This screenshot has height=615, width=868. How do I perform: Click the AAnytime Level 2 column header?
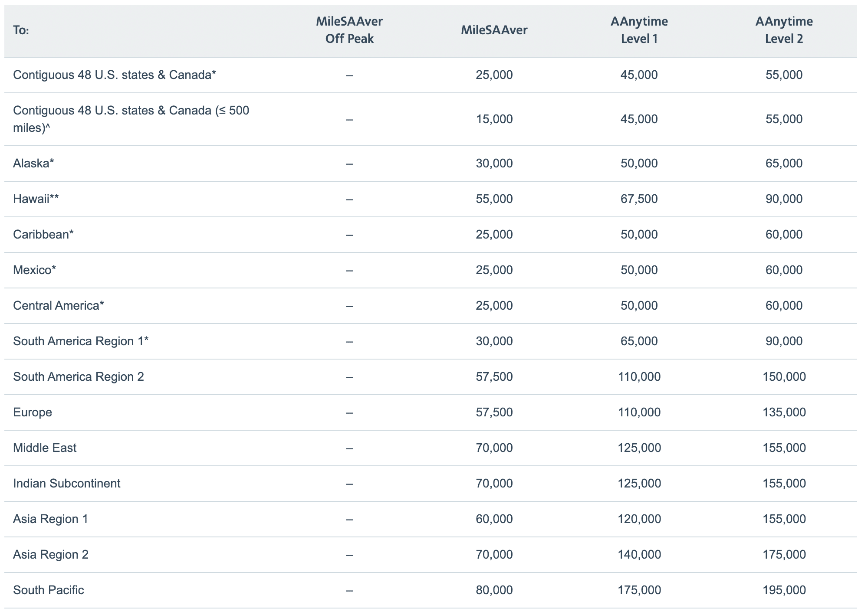(x=784, y=30)
